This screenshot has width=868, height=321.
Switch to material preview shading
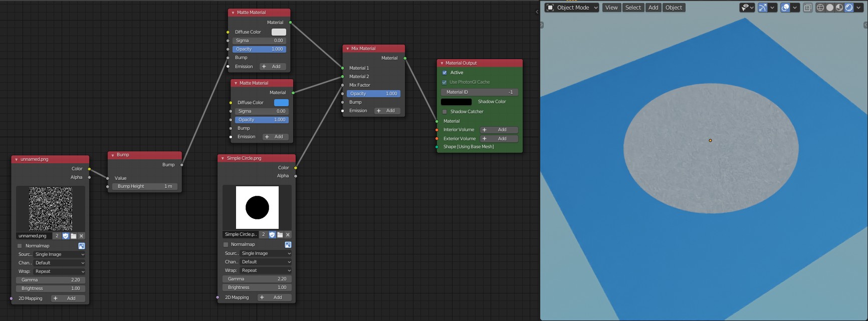tap(839, 8)
